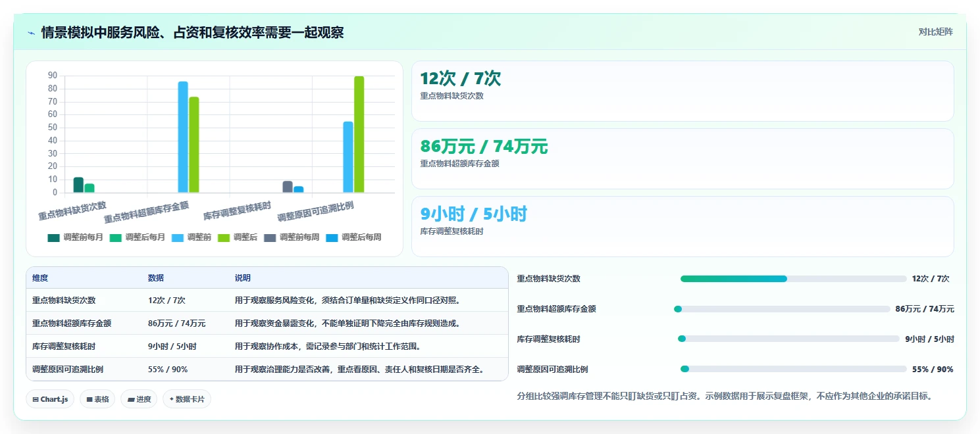Click the 表格 chip
This screenshot has width=980, height=434.
coord(98,399)
